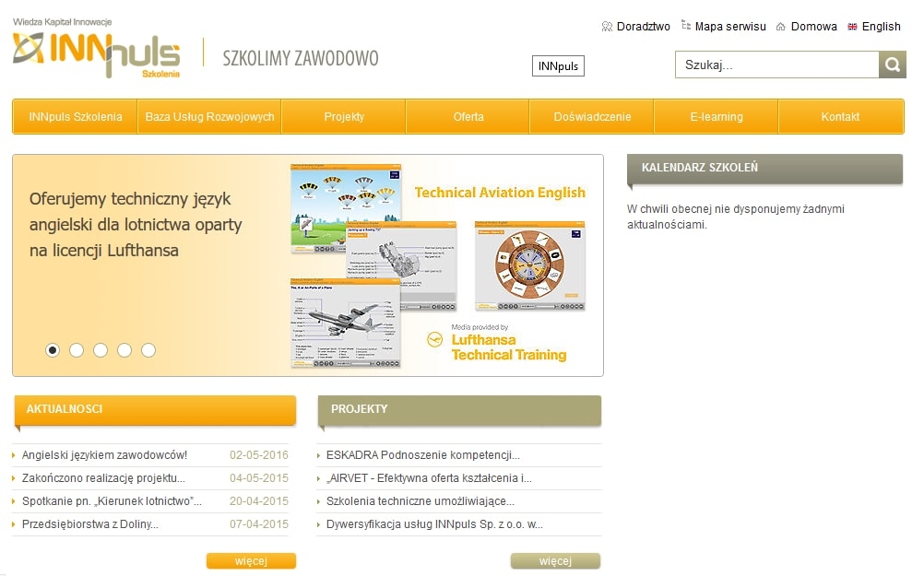Viewport: 924px width, 576px height.
Task: Click the PROJEKTY section header
Action: click(x=459, y=409)
